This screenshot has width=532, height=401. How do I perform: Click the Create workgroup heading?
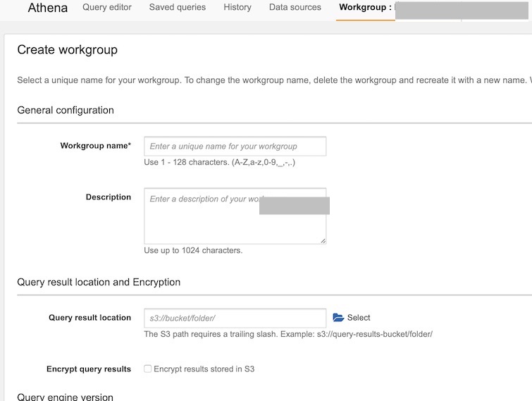point(67,50)
